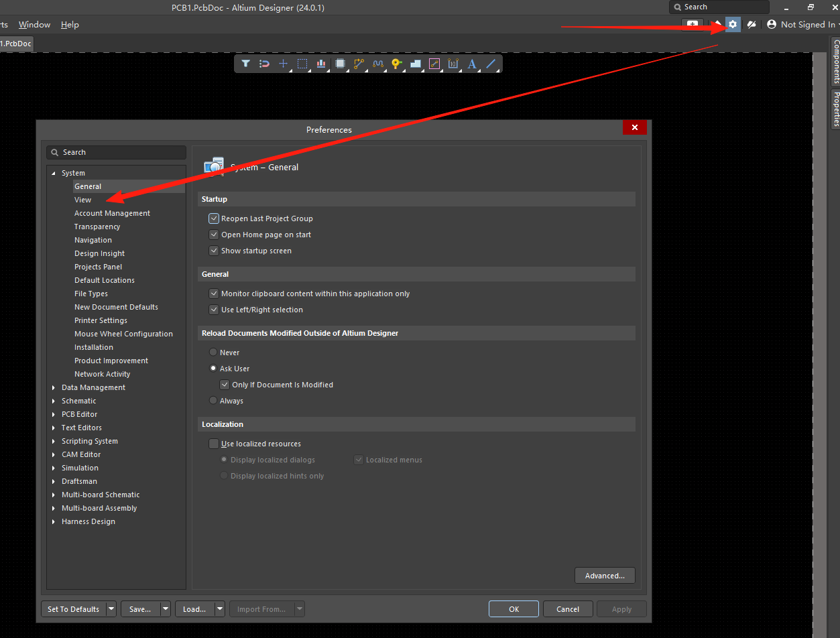This screenshot has width=840, height=638.
Task: Select Network Activity tree item
Action: point(102,374)
